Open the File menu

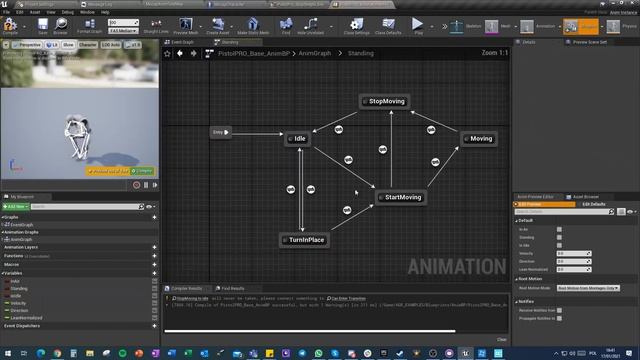[6, 12]
